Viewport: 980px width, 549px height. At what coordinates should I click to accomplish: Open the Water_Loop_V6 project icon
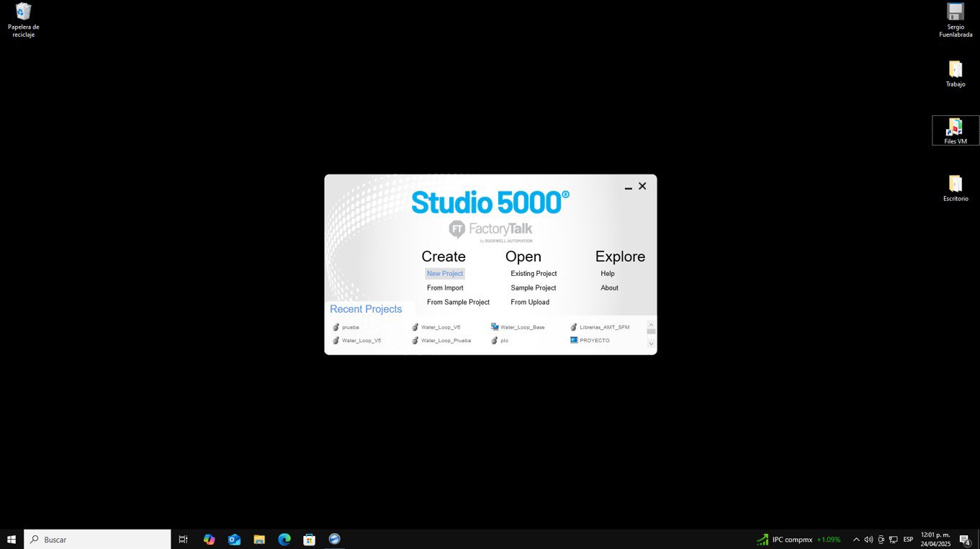click(415, 327)
